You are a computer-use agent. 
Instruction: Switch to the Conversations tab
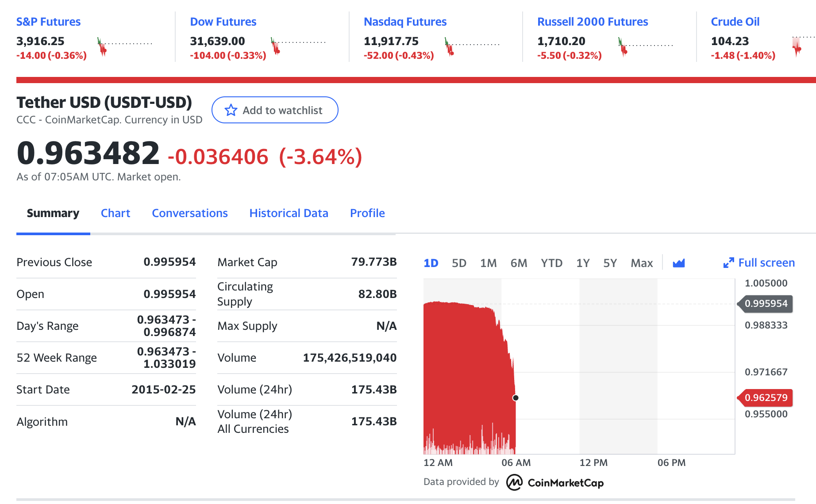pos(190,213)
